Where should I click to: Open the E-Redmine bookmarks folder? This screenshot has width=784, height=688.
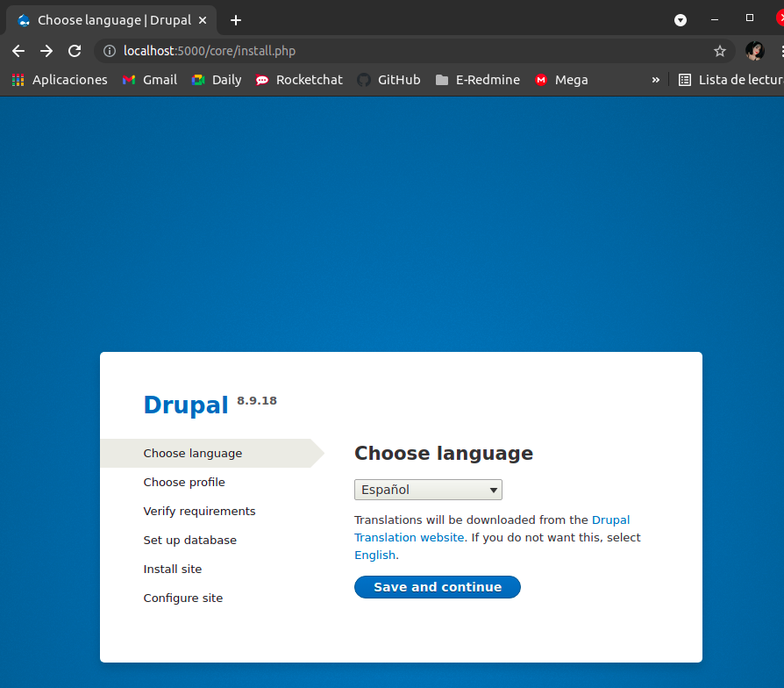(x=477, y=80)
